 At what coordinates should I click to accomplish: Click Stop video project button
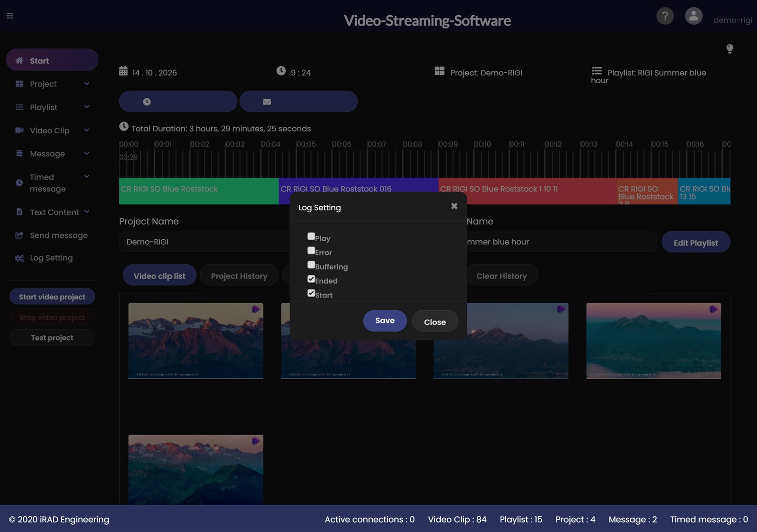click(x=52, y=317)
